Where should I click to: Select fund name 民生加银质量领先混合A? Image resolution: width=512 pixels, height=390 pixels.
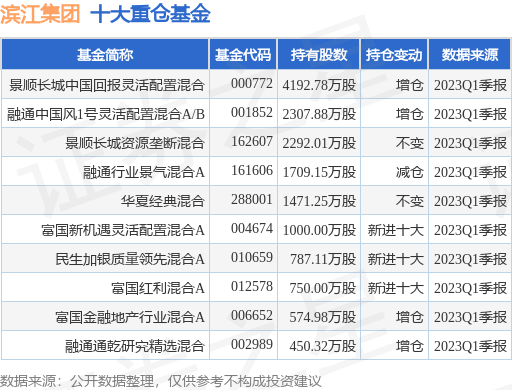130,259
